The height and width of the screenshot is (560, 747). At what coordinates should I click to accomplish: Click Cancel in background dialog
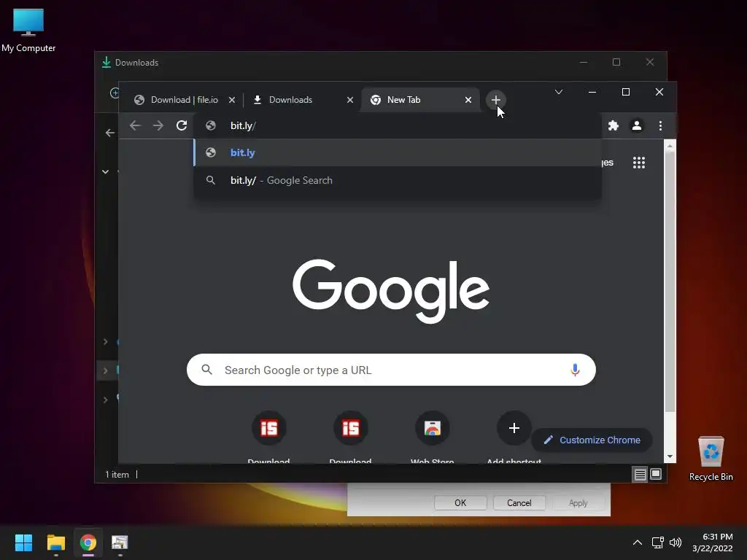[519, 503]
